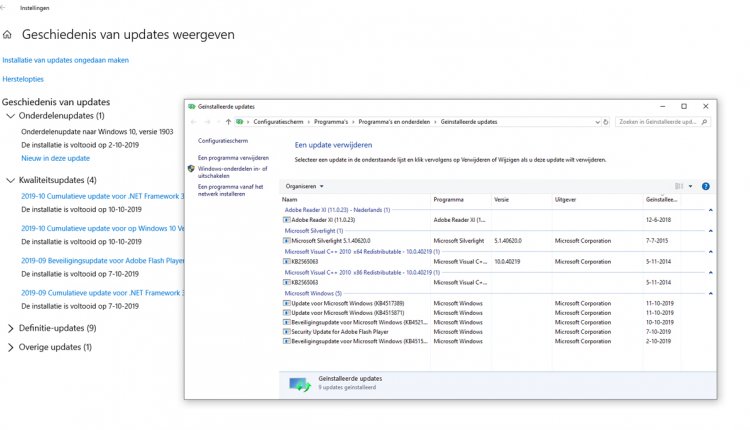Collapse the Visual C++ 2010 x64 group chevron
The image size is (750, 430).
click(710, 252)
